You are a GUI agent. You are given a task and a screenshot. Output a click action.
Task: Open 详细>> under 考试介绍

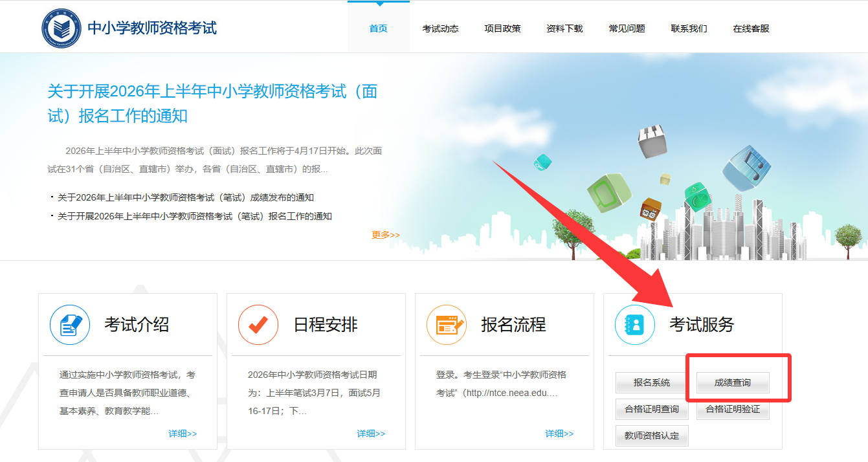pos(183,434)
